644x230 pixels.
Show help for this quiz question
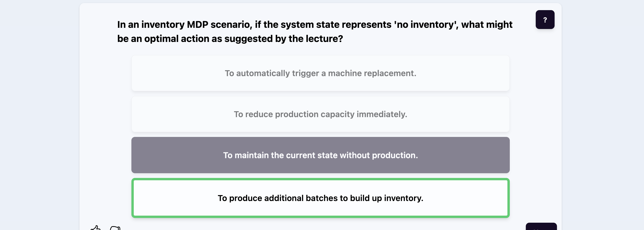(545, 20)
